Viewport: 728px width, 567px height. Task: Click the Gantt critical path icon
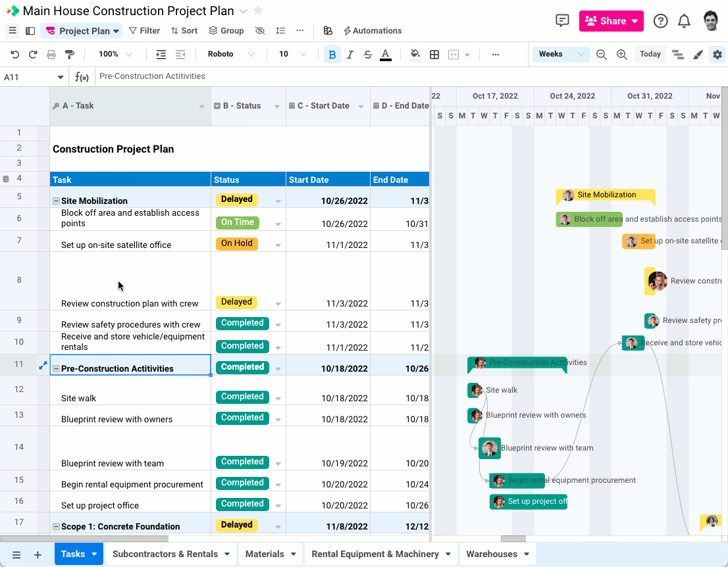(678, 55)
